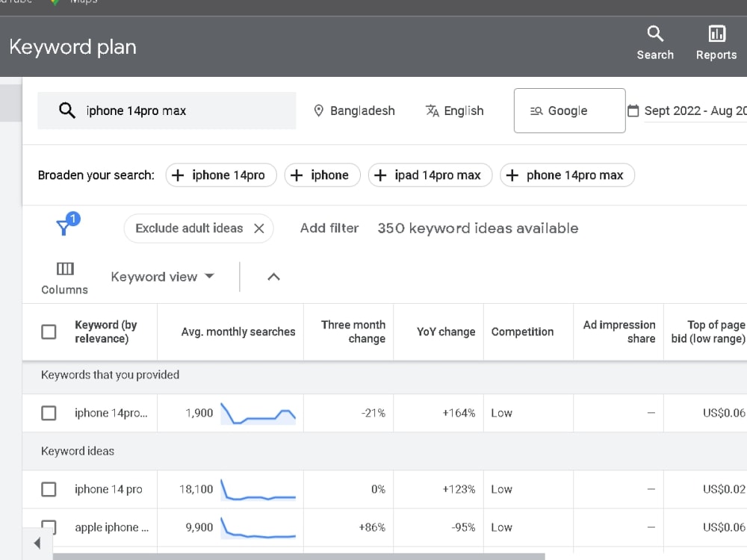Image resolution: width=747 pixels, height=560 pixels.
Task: Open the Google search network selector
Action: [570, 111]
